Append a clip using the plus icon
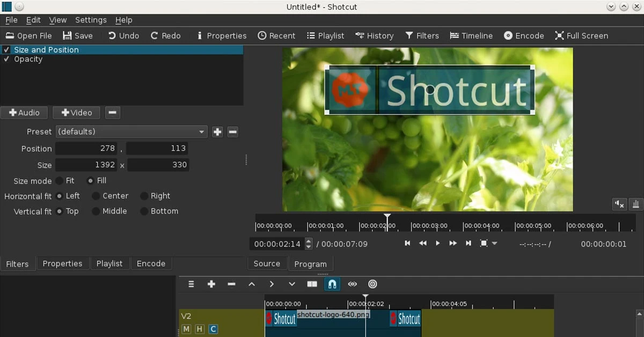644x337 pixels. point(211,284)
